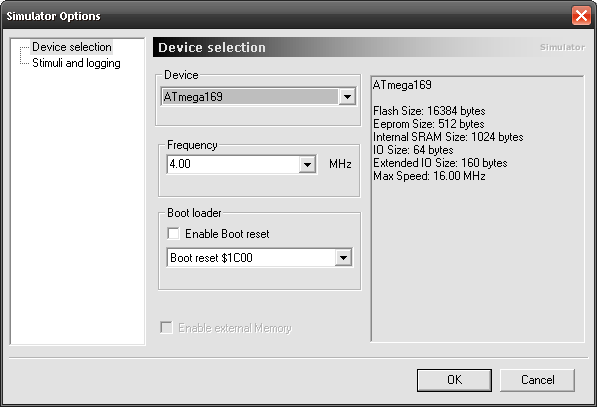Click Flash Size: 16384 bytes text
The height and width of the screenshot is (407, 597).
point(429,111)
